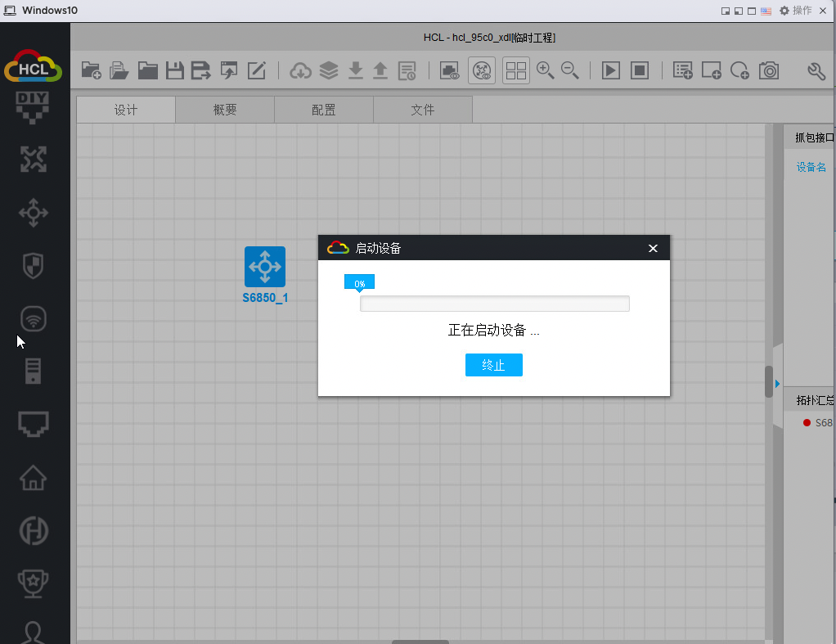Select the network cable connection icon
This screenshot has height=644, width=836.
pyautogui.click(x=33, y=424)
